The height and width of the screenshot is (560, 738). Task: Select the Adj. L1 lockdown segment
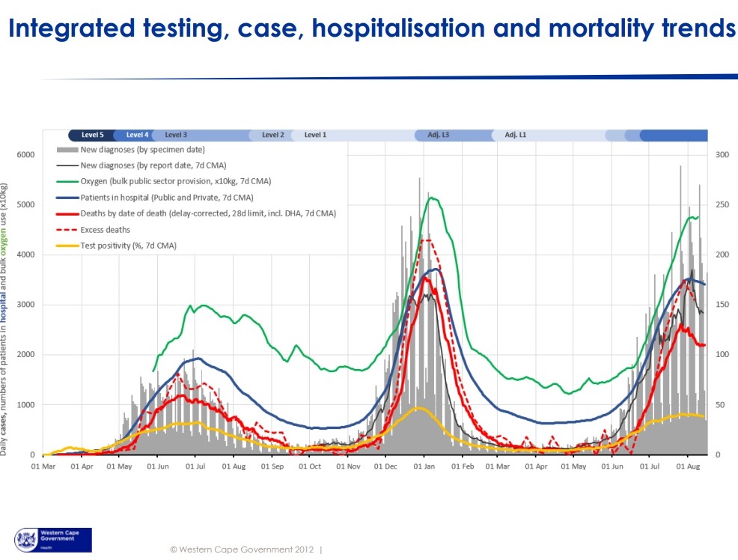[549, 135]
